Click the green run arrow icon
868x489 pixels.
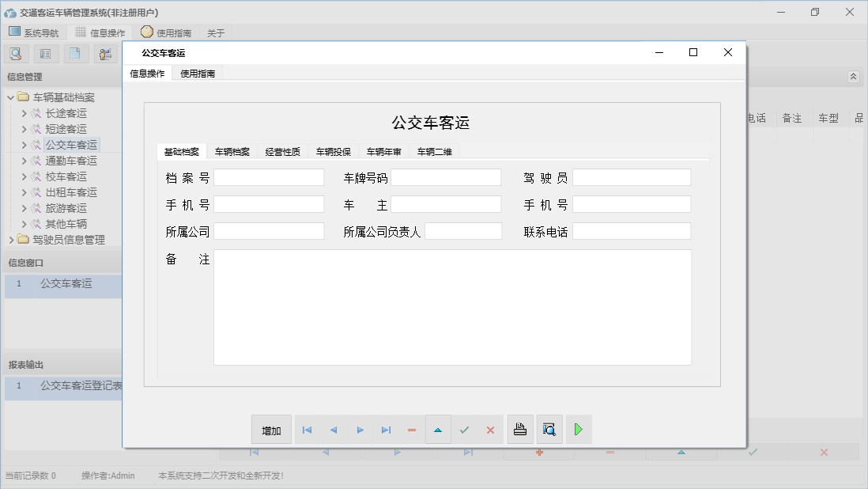pos(578,429)
